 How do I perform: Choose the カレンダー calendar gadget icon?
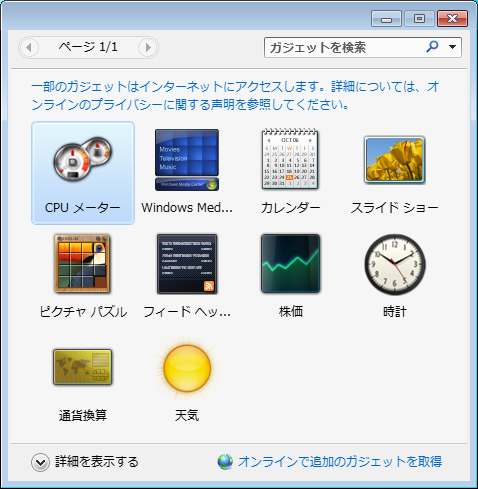(290, 159)
